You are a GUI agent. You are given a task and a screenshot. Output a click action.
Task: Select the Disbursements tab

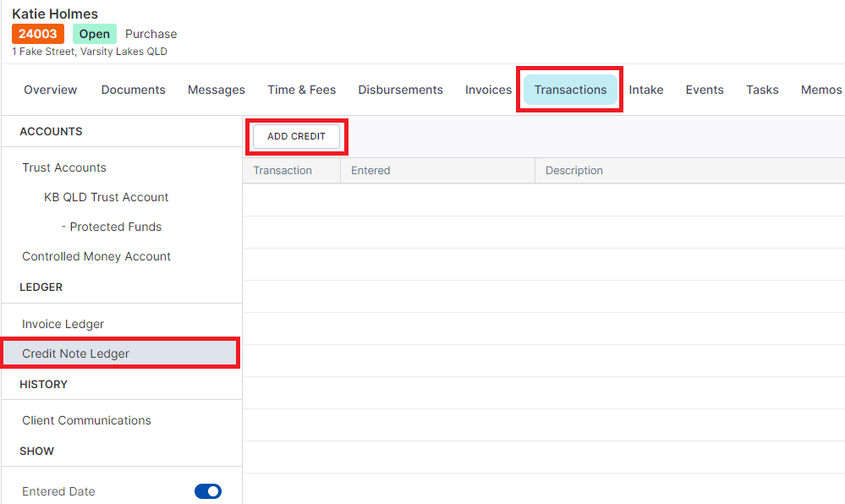click(x=400, y=90)
